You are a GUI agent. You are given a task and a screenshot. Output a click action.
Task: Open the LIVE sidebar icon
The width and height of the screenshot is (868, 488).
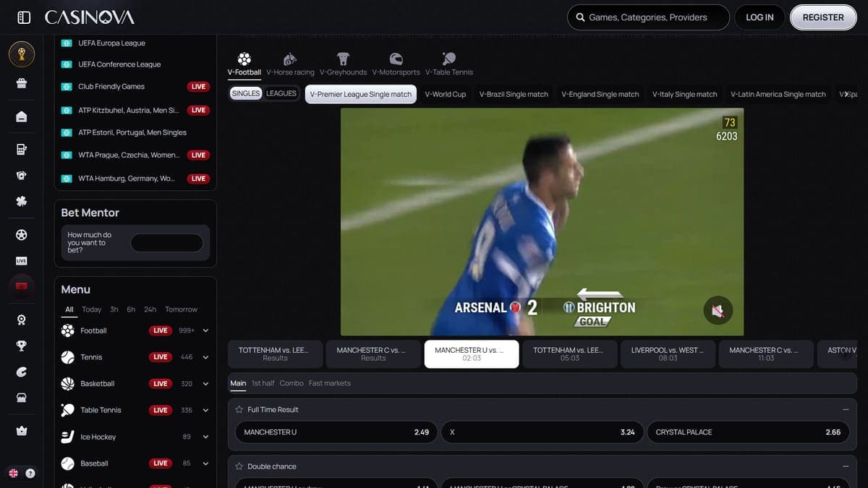pyautogui.click(x=22, y=261)
